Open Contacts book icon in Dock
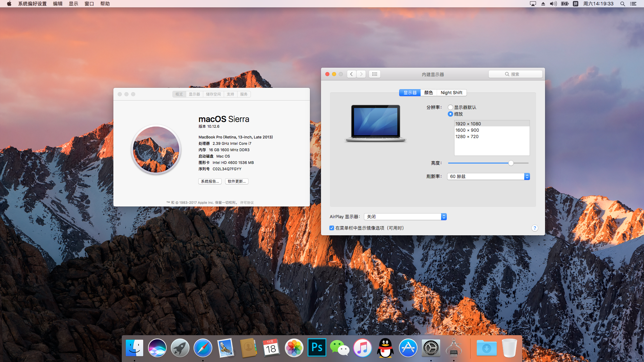The image size is (644, 362). pyautogui.click(x=249, y=348)
